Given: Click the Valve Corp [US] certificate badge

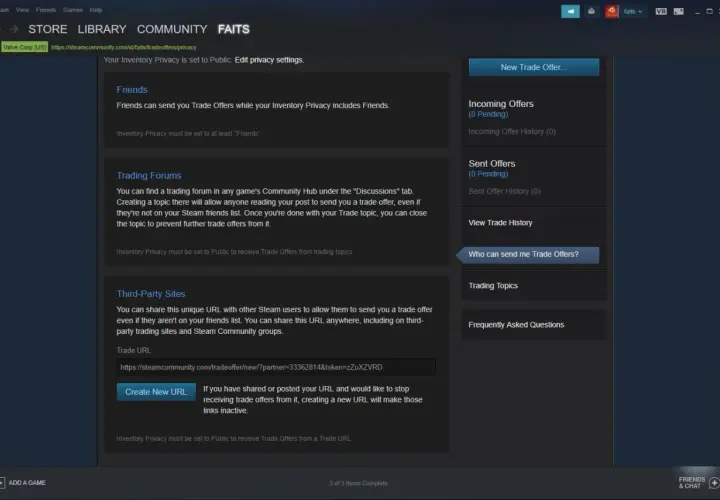Looking at the screenshot, I should tap(24, 47).
